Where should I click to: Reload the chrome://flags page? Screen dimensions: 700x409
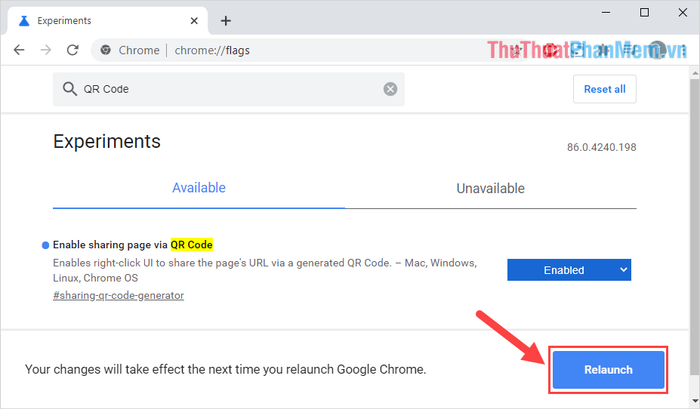click(72, 50)
